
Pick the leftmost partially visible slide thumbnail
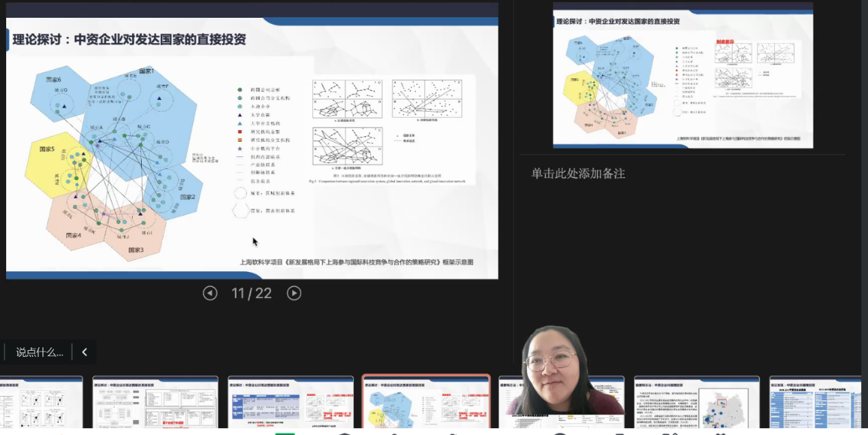click(x=40, y=403)
